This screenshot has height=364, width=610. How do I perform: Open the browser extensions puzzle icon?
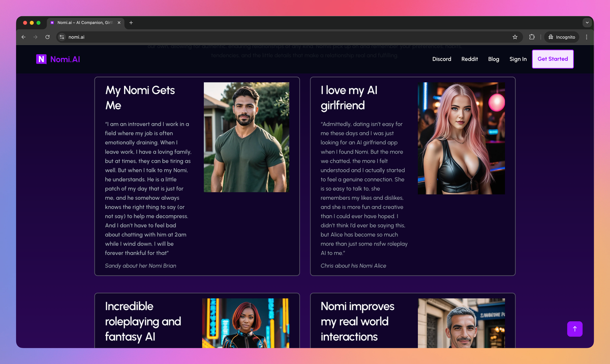pos(532,37)
